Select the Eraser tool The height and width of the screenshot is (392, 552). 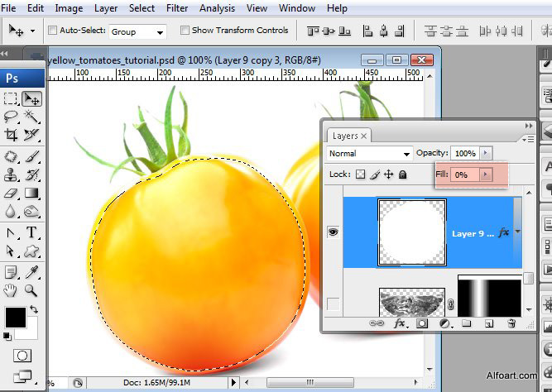11,194
